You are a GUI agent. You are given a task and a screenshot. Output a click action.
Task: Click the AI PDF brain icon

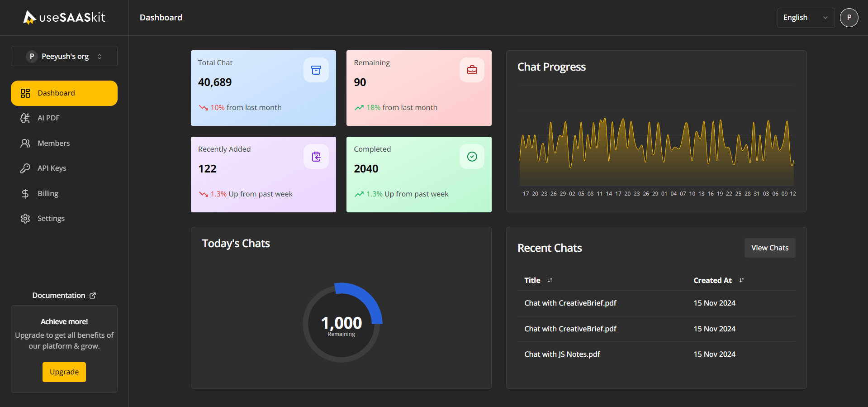25,118
